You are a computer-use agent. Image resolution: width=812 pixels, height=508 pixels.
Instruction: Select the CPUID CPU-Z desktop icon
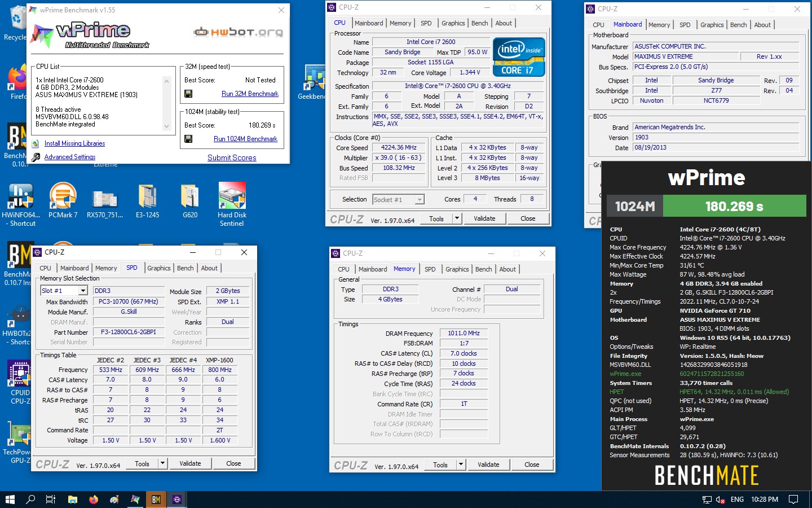(x=19, y=383)
